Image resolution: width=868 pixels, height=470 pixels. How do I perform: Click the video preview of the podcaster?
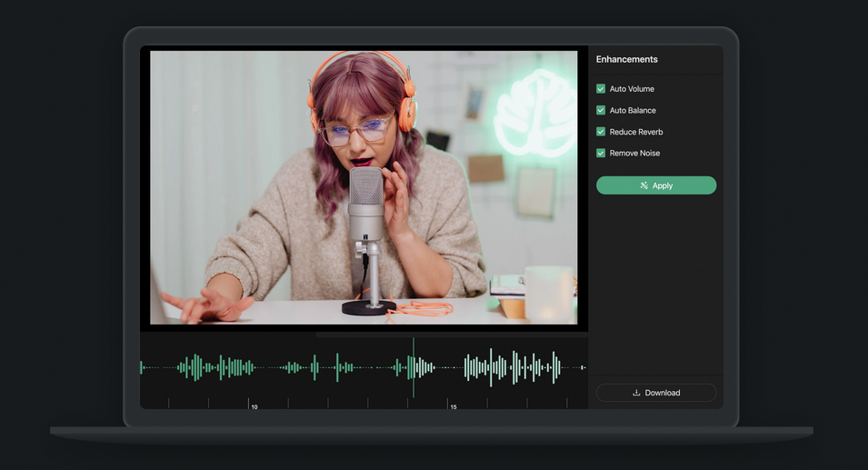364,186
